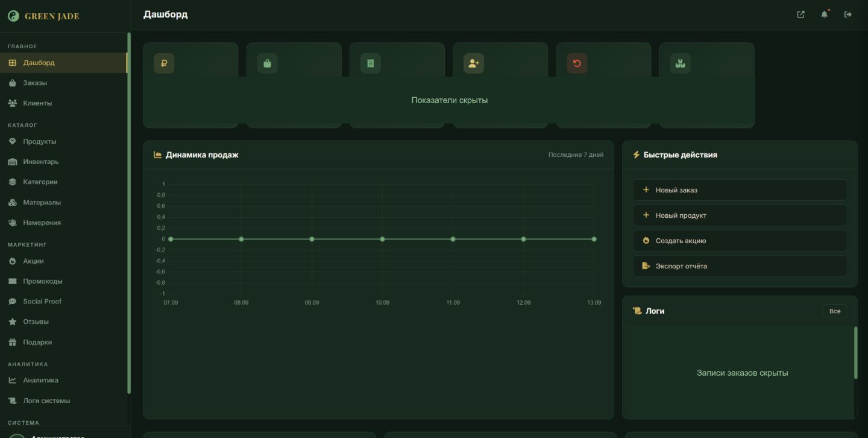Click the Показатели скрыты message
Viewport: 868px width, 438px height.
[x=449, y=100]
